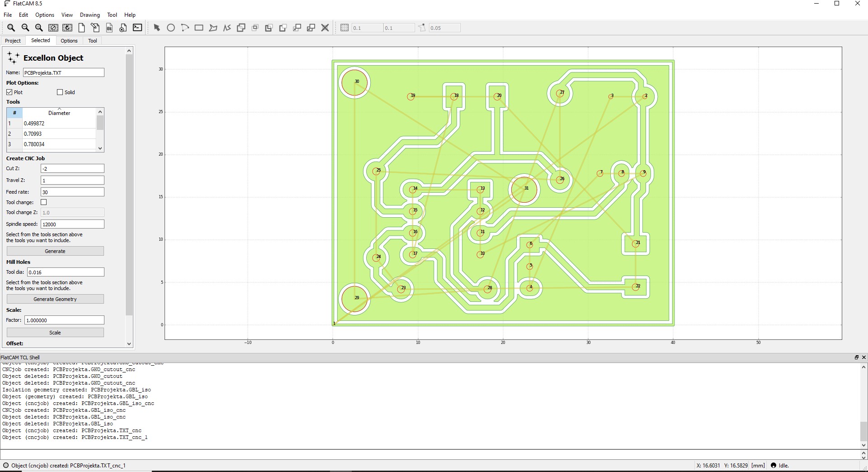Click the Copy Objects icon

tap(311, 28)
